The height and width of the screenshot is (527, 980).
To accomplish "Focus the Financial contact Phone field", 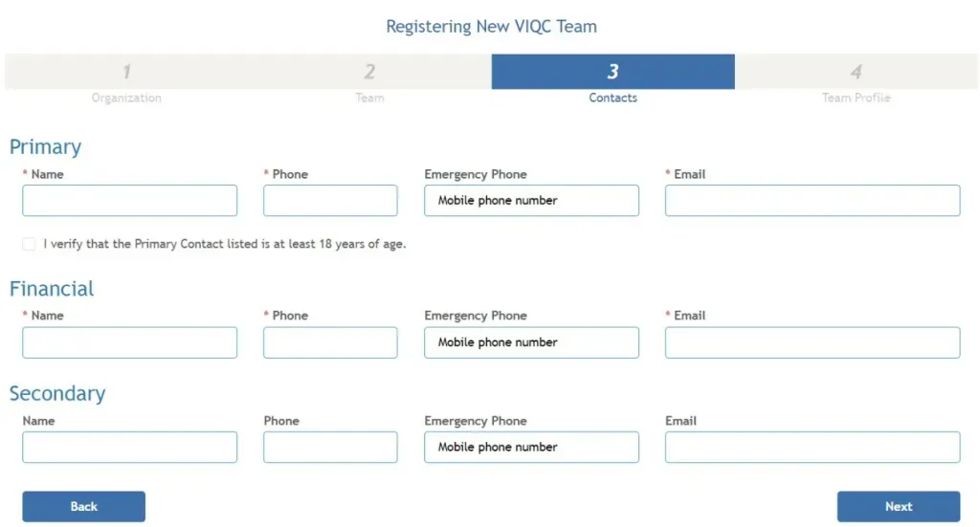I will coord(330,342).
